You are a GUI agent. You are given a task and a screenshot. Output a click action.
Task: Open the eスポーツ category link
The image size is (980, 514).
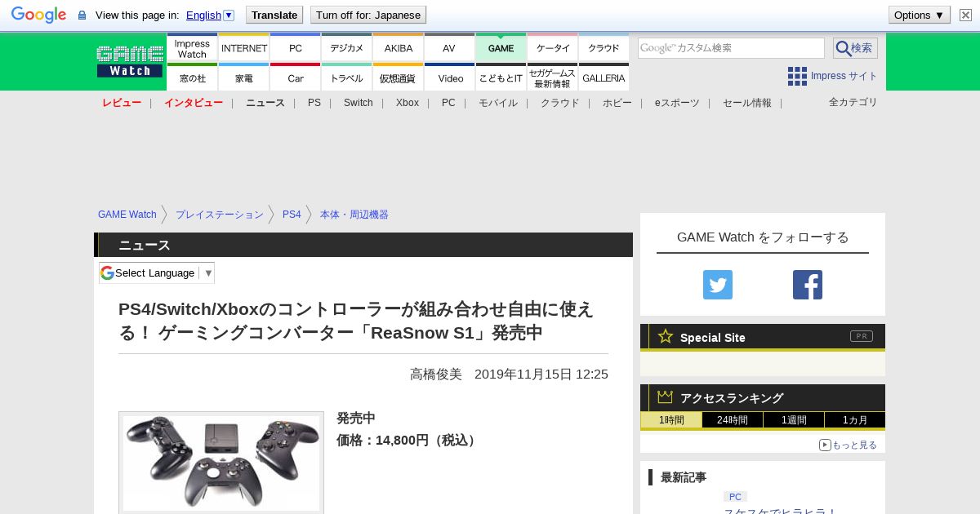[677, 103]
